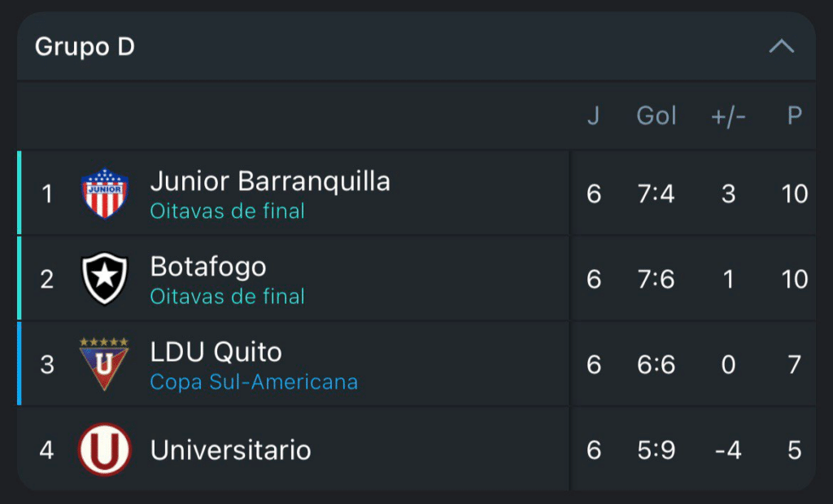Click the P points column header
This screenshot has height=504, width=833.
point(794,116)
